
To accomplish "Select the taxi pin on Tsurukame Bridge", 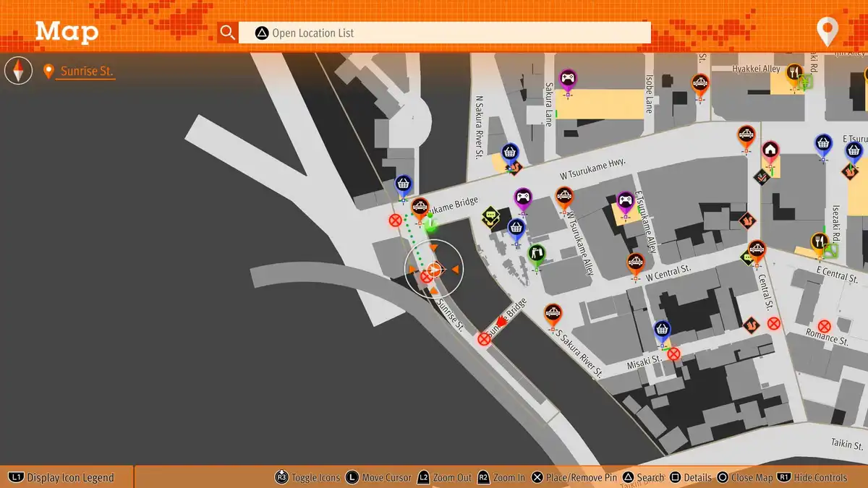I will tap(420, 208).
